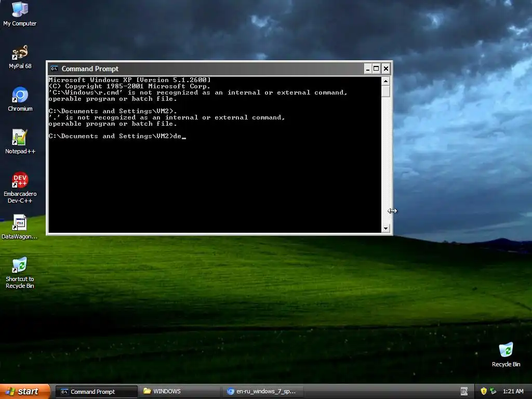Switch to en-ru_windows_7_sp taskbar button
This screenshot has height=399, width=532.
(x=263, y=392)
